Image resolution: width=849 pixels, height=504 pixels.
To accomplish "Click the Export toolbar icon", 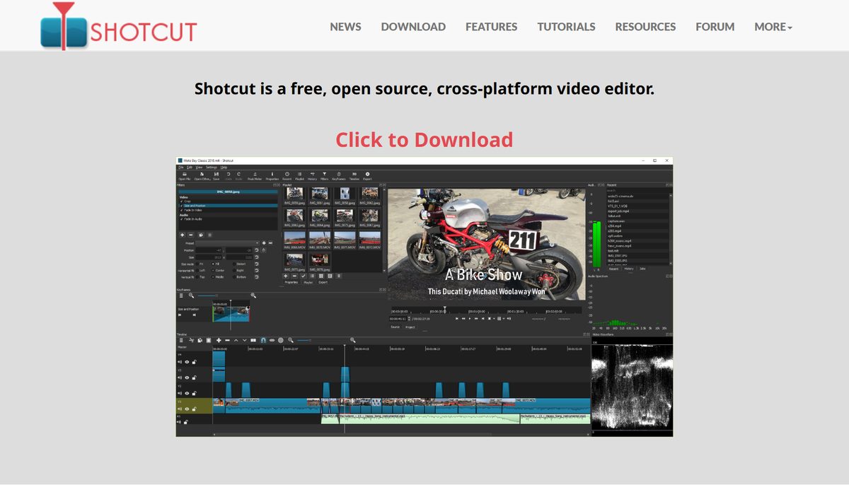I will [367, 174].
